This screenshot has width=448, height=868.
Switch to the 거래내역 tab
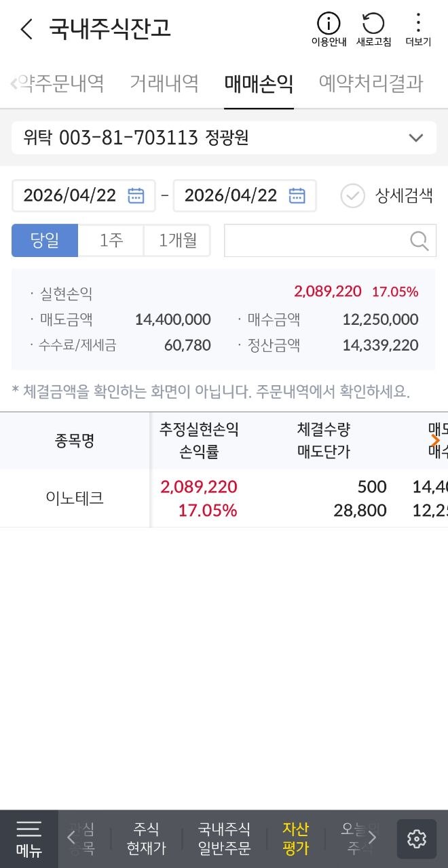tap(164, 83)
